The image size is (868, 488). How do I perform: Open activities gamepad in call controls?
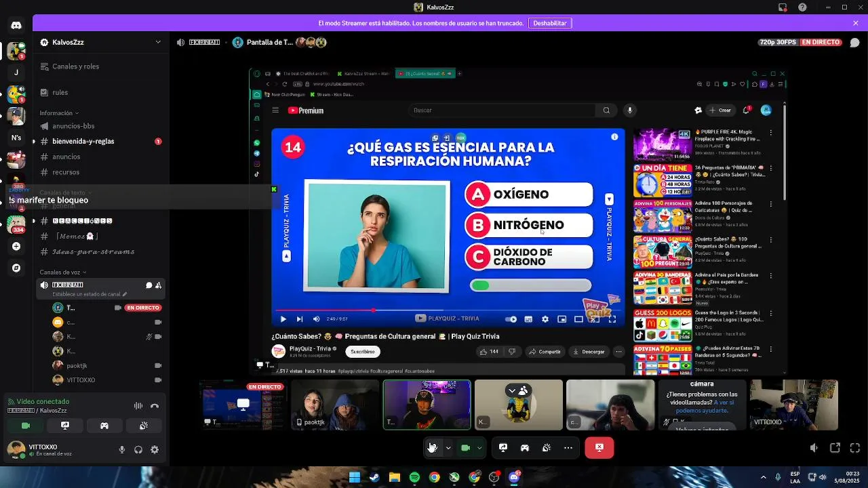(525, 447)
